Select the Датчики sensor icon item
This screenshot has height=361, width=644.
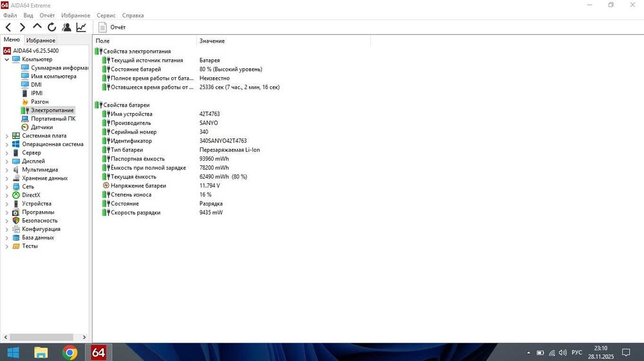pyautogui.click(x=25, y=127)
